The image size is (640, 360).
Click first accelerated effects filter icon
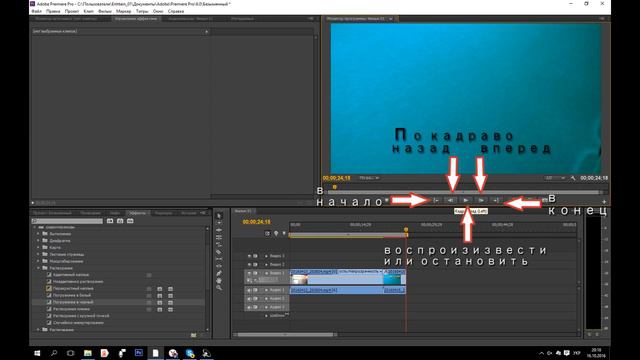[110, 221]
